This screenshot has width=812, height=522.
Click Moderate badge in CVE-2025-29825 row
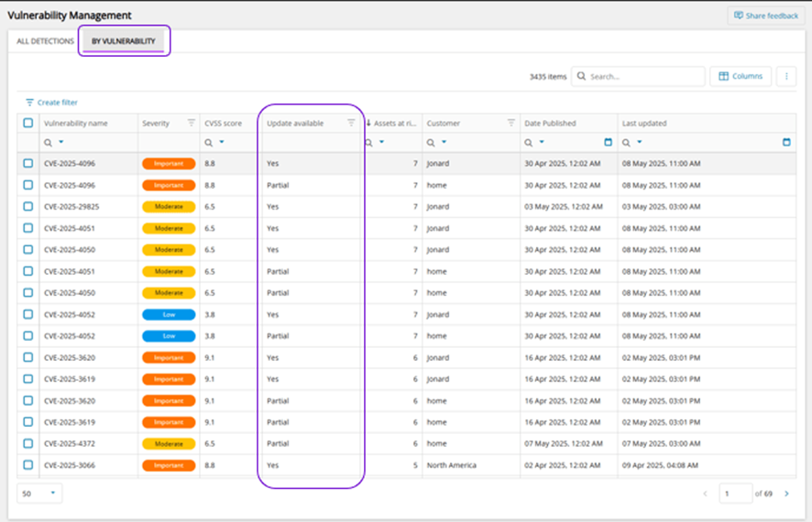[169, 206]
